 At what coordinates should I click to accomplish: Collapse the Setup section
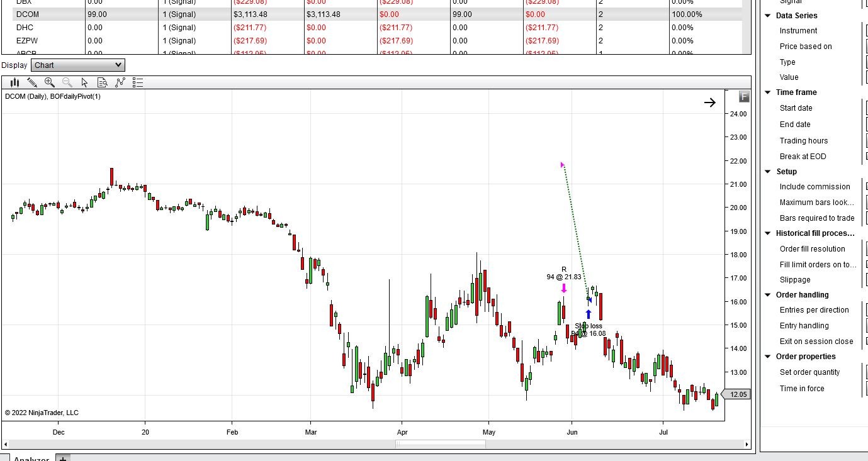point(768,172)
